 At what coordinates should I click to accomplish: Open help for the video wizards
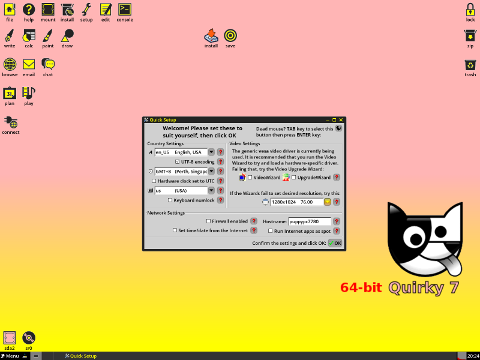[x=337, y=177]
